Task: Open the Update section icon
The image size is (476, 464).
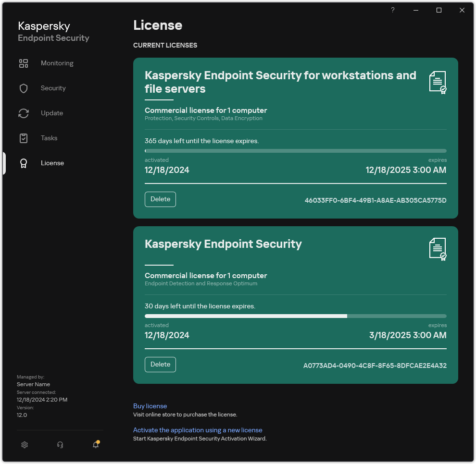Action: (x=24, y=113)
